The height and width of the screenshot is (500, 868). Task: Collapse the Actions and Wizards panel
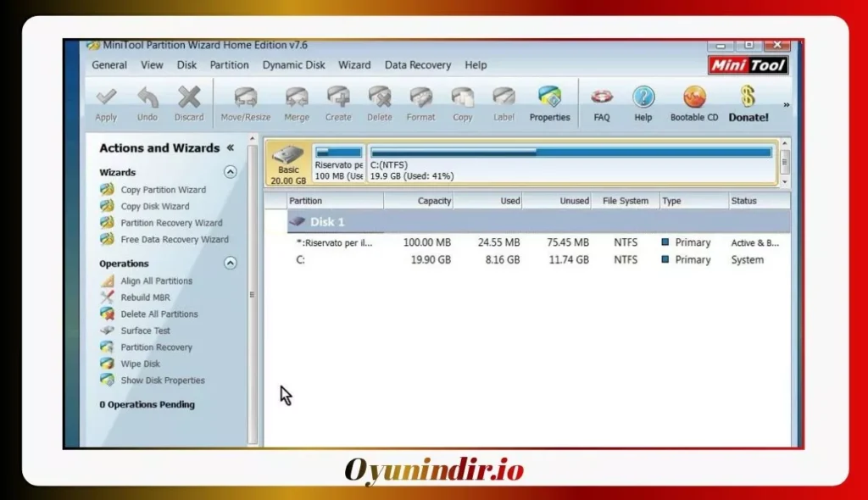tap(231, 147)
